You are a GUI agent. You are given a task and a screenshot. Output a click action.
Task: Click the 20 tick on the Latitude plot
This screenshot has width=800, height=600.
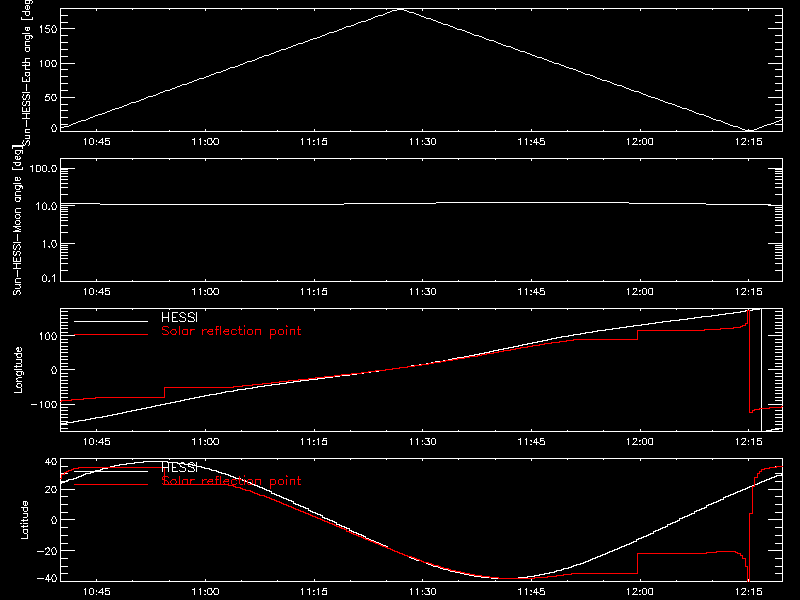(x=51, y=489)
